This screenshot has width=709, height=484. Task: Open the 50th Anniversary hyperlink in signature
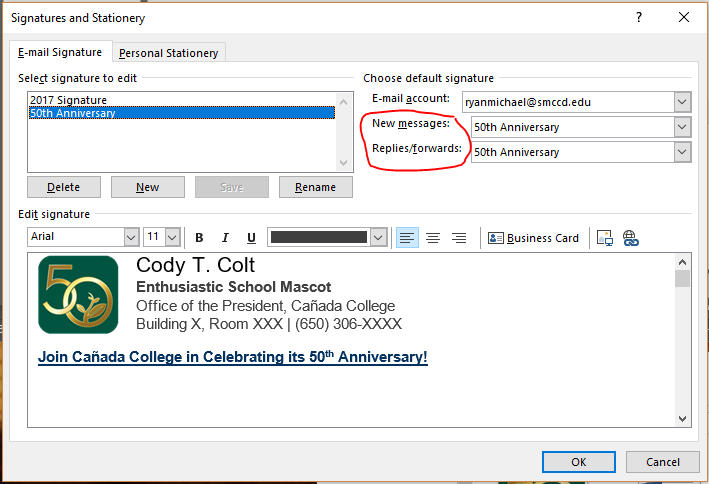tap(232, 357)
